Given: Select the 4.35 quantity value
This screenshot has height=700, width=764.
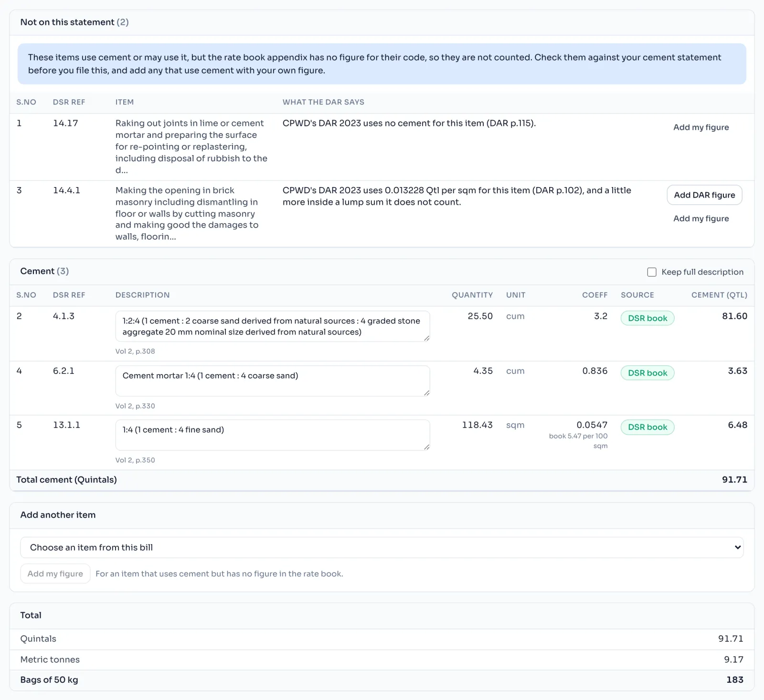Looking at the screenshot, I should pyautogui.click(x=483, y=371).
